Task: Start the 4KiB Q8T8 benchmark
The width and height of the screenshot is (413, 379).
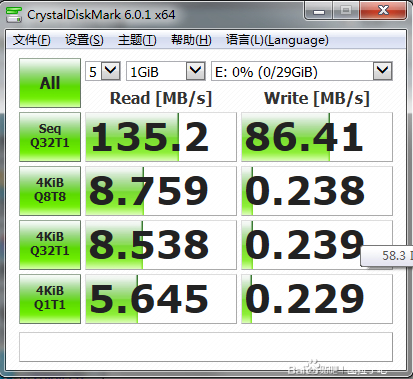Action: click(x=50, y=191)
